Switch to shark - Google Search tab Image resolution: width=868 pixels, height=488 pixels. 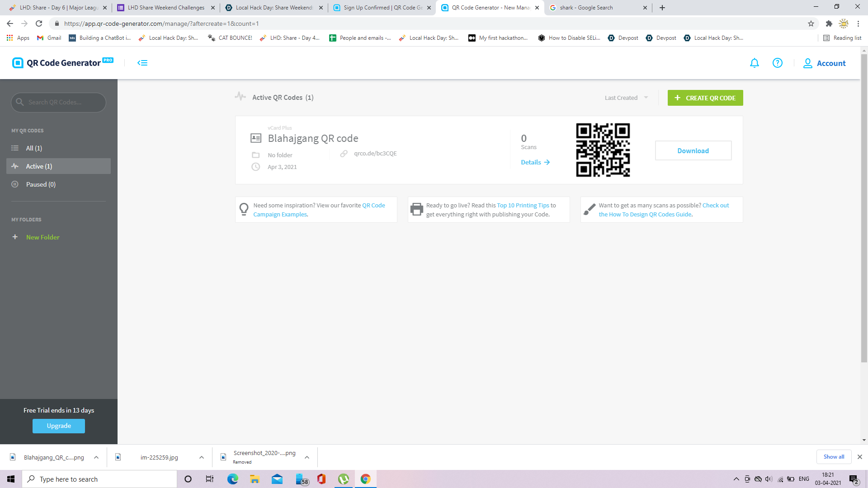tap(586, 8)
